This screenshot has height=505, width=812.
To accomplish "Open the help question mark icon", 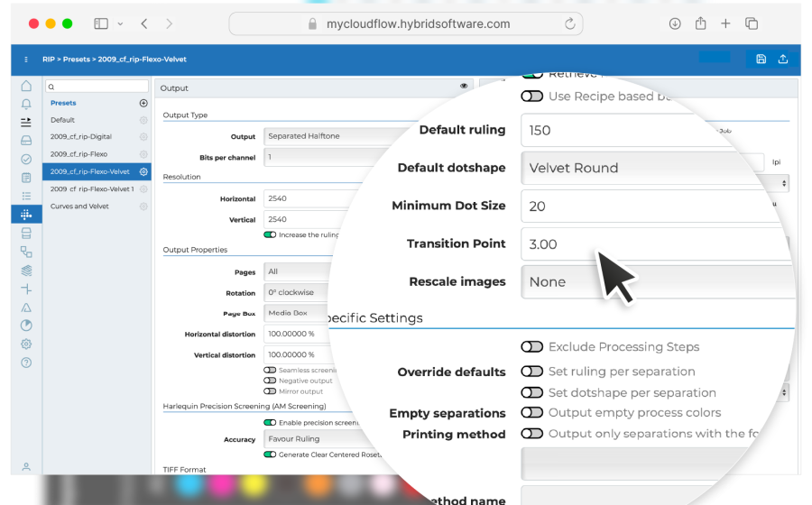I will [26, 363].
